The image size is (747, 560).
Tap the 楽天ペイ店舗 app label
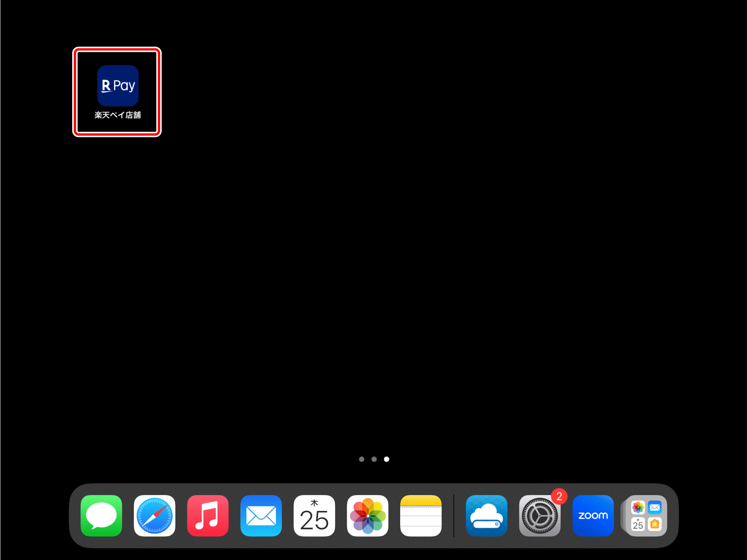coord(118,115)
